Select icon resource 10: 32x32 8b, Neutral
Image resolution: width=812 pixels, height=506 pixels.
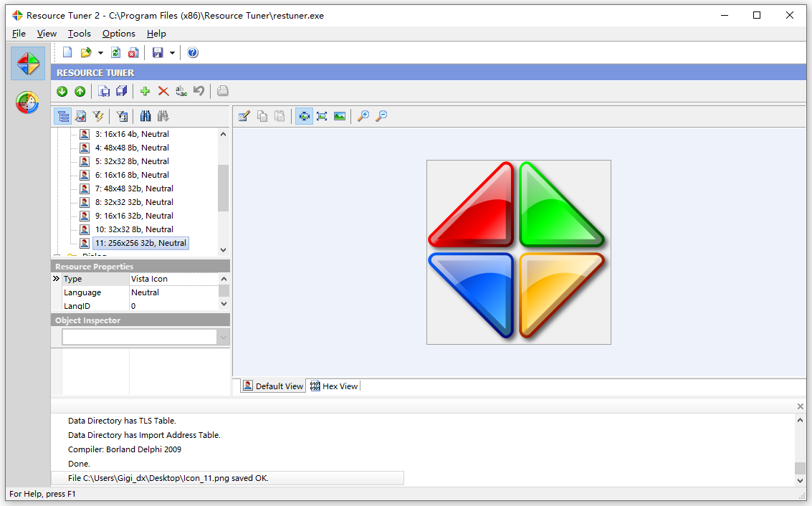[133, 229]
